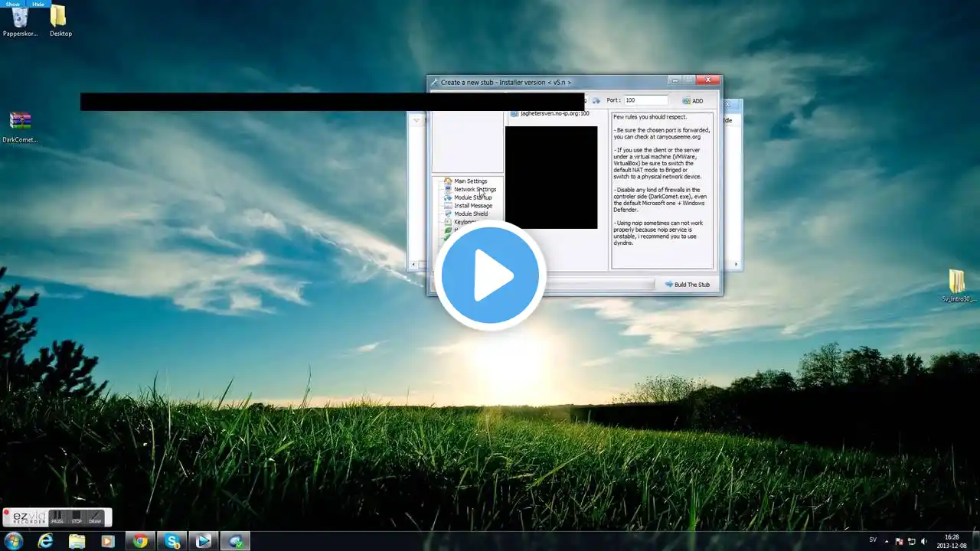Click the Windows Start button
The width and height of the screenshot is (980, 551).
point(14,541)
